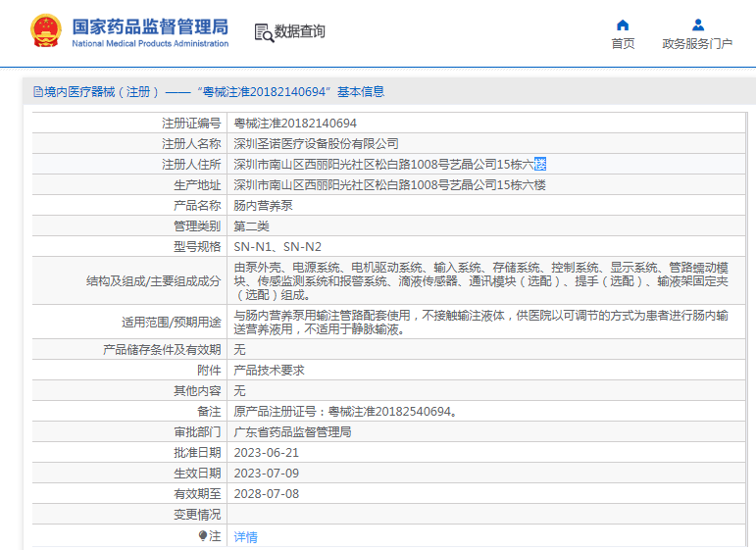
Task: Click the highlighted character in 注册人住所 address
Action: coord(540,165)
